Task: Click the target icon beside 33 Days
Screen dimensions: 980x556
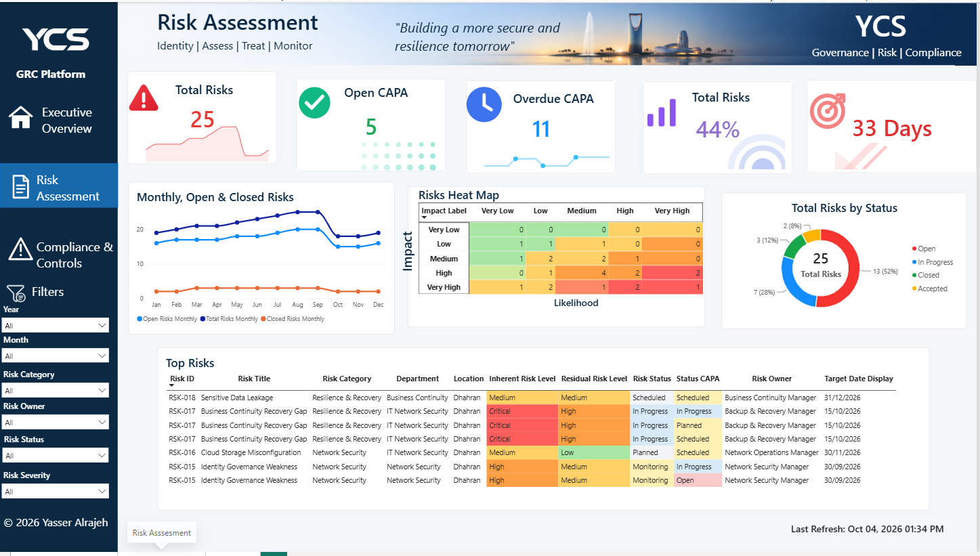Action: click(828, 111)
